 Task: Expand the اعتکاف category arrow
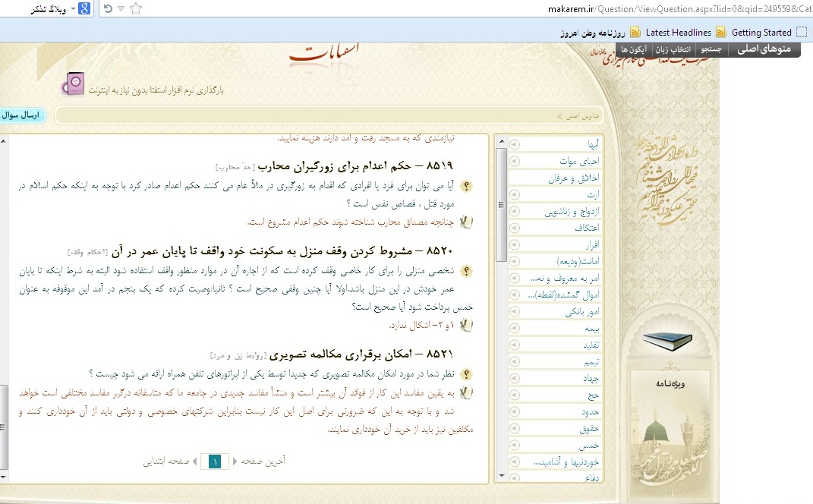click(515, 228)
